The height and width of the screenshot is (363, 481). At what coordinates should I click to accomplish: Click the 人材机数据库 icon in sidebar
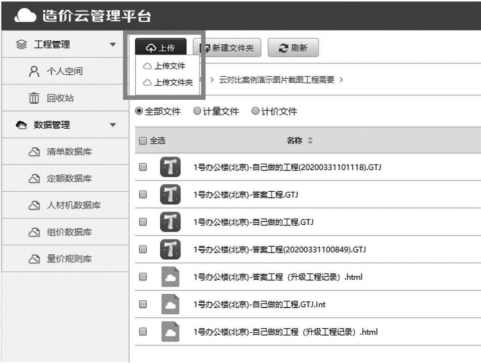click(x=34, y=205)
